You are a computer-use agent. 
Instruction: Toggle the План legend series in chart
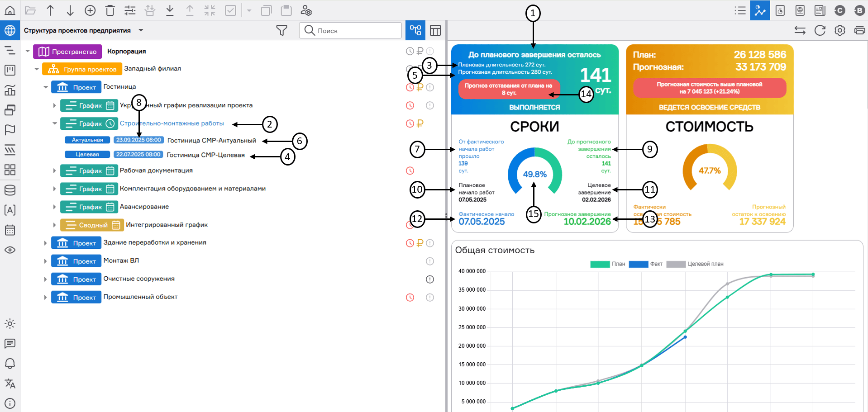607,264
